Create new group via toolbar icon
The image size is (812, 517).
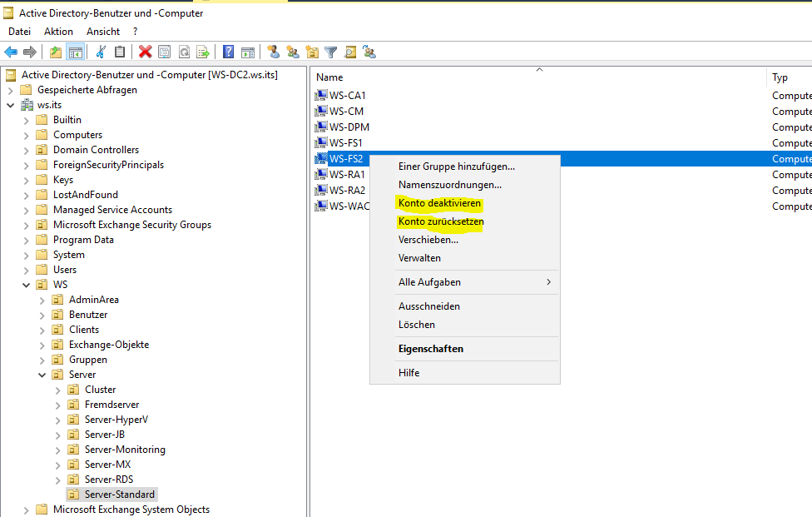(293, 52)
